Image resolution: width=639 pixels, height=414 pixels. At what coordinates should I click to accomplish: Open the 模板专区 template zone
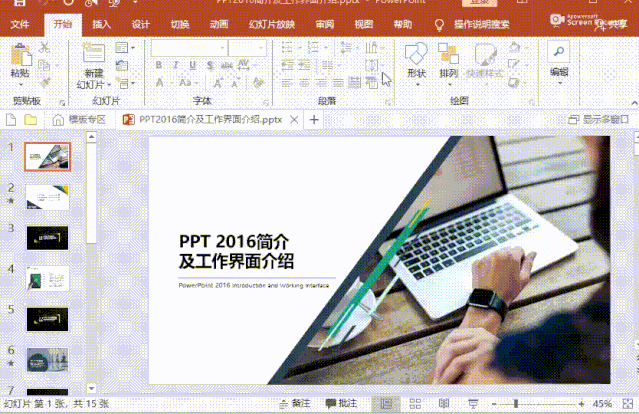click(x=79, y=120)
